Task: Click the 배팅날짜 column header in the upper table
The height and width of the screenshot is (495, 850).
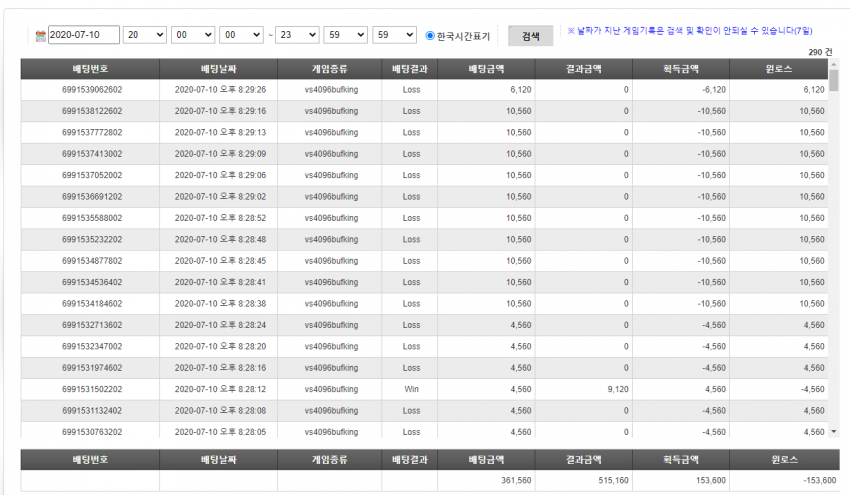Action: click(218, 69)
